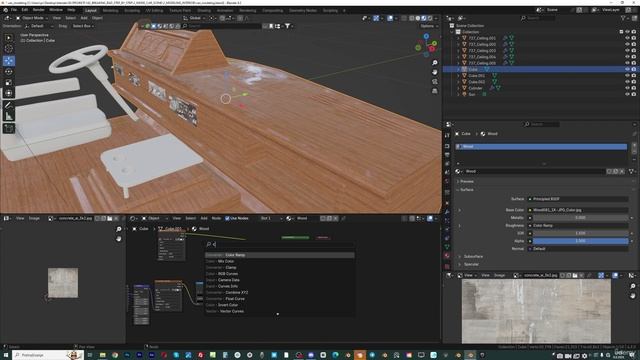This screenshot has width=640, height=360.
Task: Hide the Sun object via eye icon
Action: click(627, 94)
